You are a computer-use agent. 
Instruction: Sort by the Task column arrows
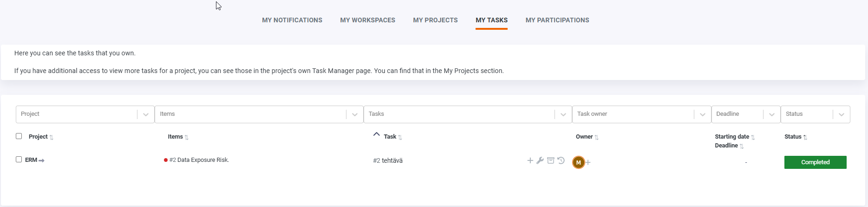click(400, 137)
